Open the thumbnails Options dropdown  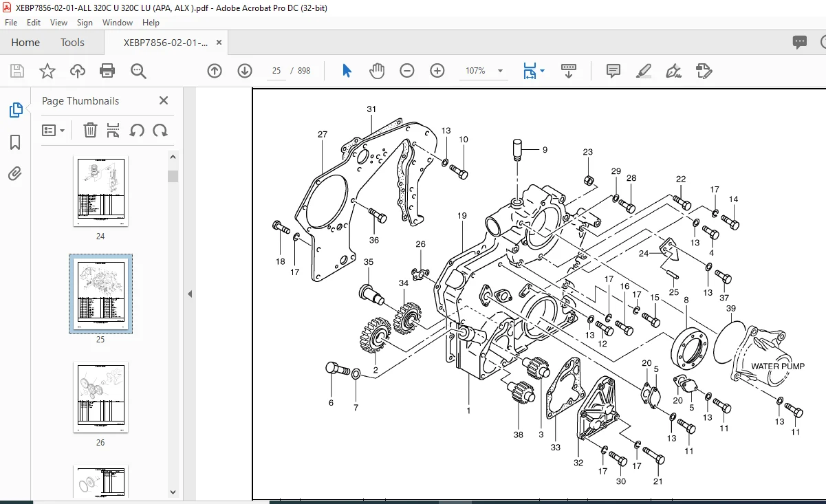coord(54,130)
